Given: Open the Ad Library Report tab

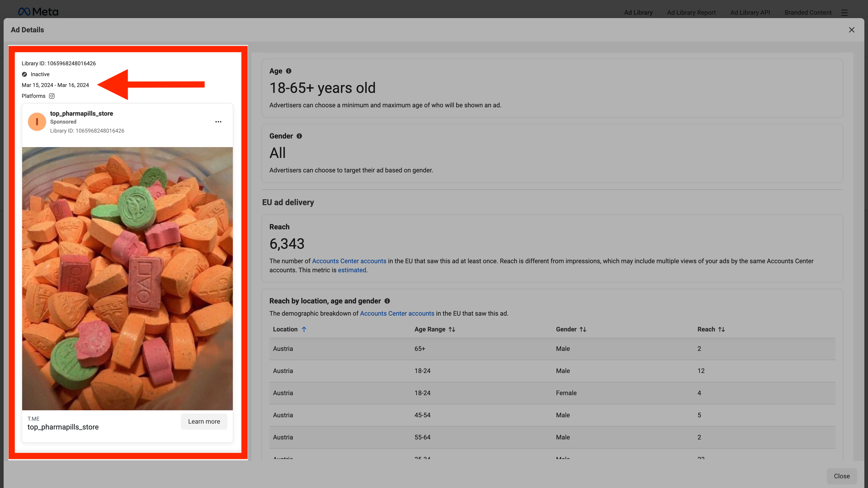Looking at the screenshot, I should [x=691, y=12].
